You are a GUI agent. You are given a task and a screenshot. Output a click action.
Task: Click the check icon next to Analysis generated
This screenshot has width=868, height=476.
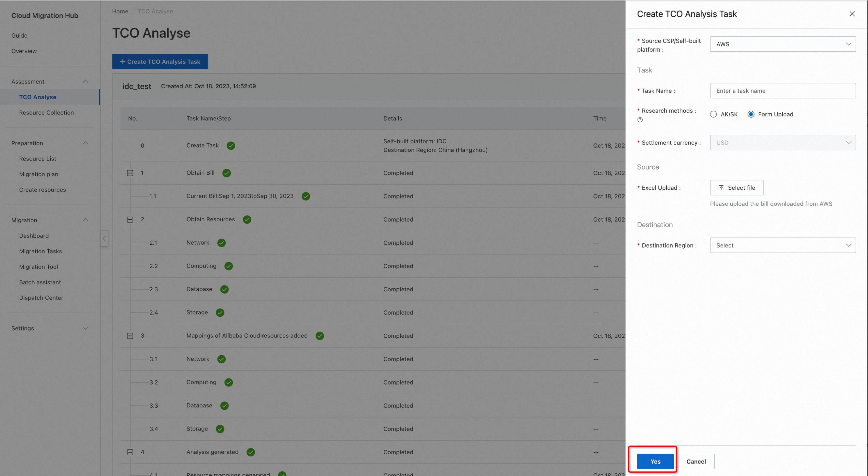[x=250, y=452]
